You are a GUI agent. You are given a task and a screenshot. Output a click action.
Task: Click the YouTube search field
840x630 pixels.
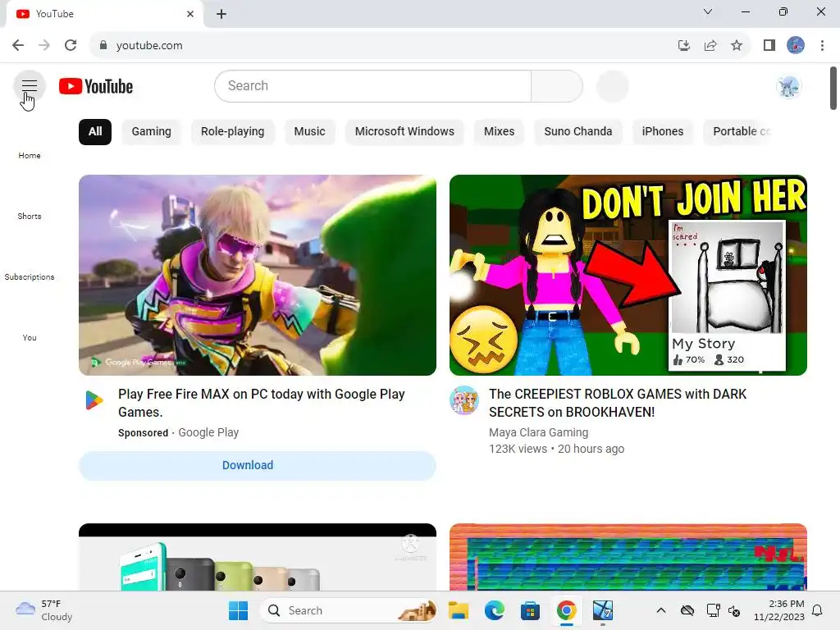(373, 85)
